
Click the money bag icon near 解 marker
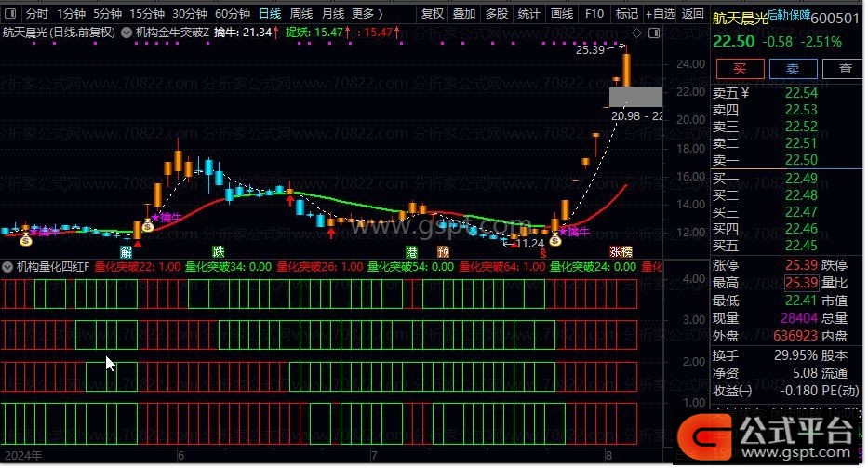(x=147, y=225)
